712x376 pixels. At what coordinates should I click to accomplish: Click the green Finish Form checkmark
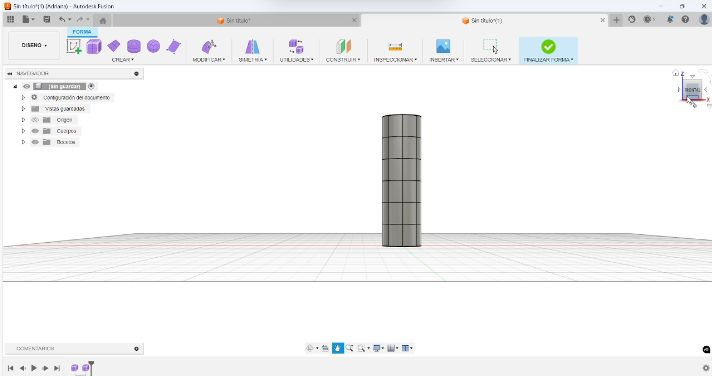point(548,46)
